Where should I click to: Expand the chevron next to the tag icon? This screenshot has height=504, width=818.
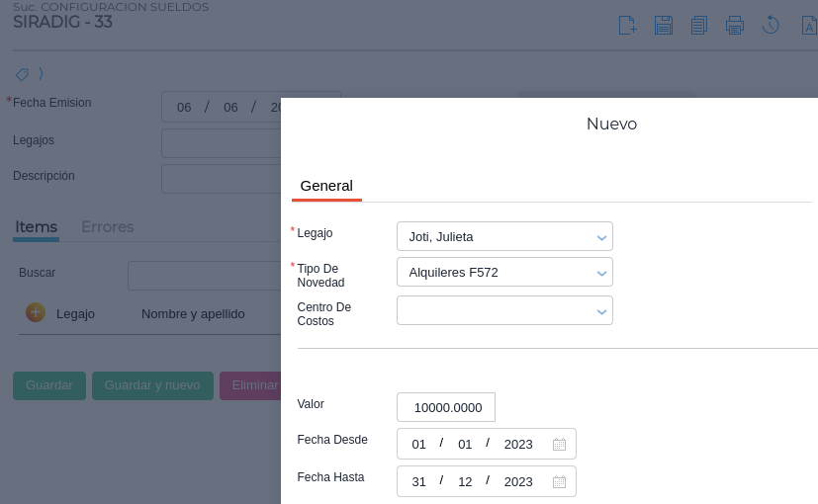pyautogui.click(x=42, y=74)
